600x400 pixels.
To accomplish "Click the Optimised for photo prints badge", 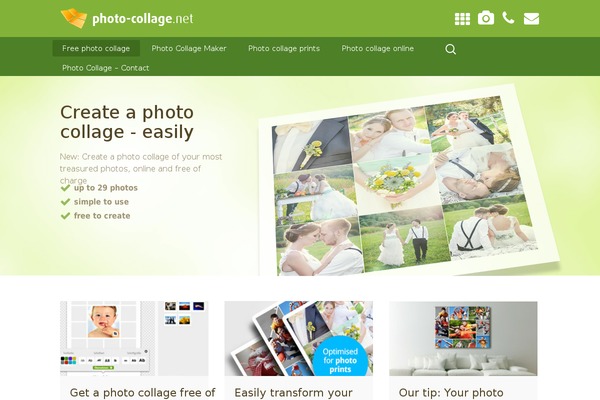I will point(340,358).
